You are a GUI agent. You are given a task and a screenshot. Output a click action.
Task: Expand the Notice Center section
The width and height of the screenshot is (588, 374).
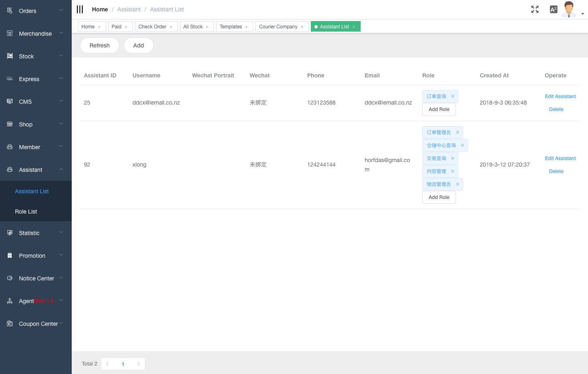point(62,278)
